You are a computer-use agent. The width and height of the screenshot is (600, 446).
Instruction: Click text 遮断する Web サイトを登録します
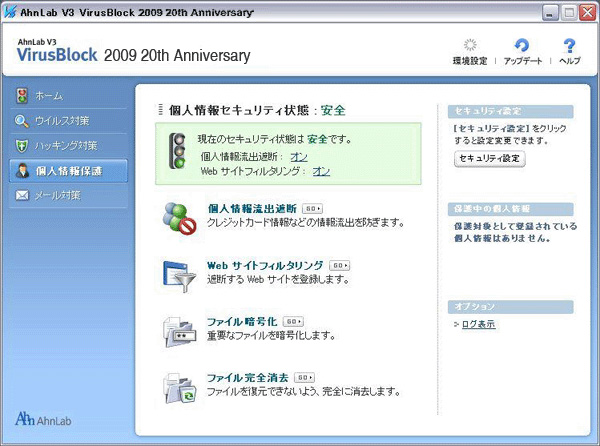(278, 279)
